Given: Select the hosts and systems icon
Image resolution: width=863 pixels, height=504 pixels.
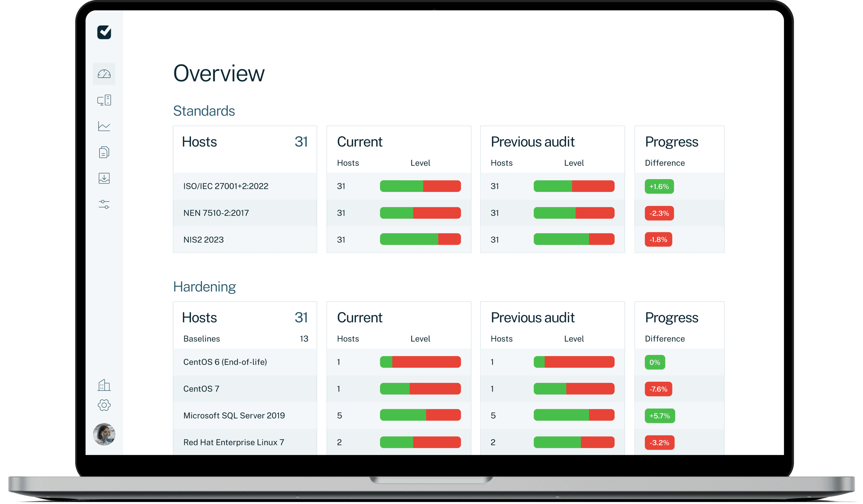Looking at the screenshot, I should pos(104,100).
